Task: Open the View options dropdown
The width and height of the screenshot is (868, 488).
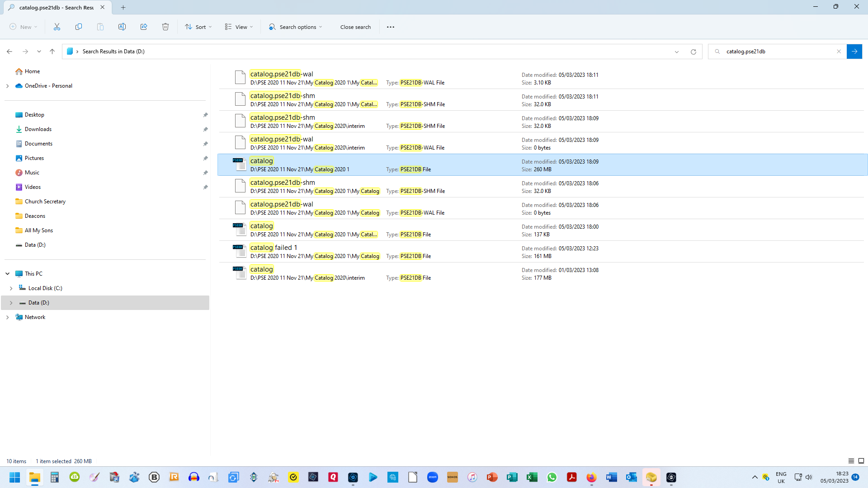Action: 238,27
